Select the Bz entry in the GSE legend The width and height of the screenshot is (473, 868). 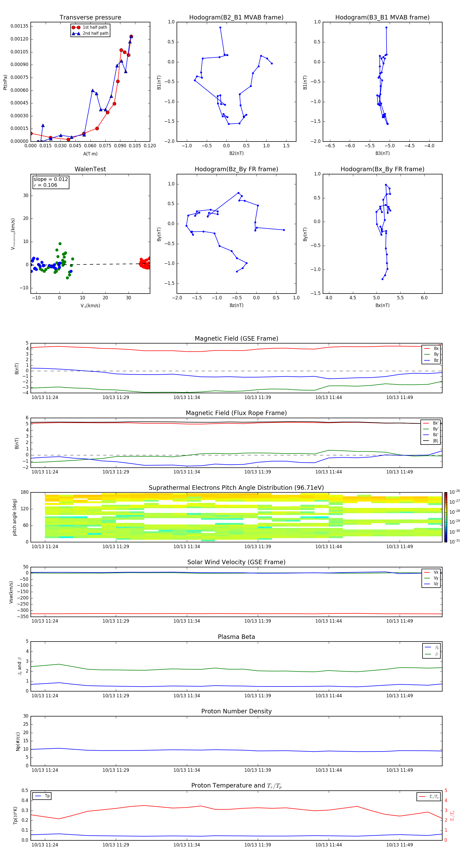tap(431, 360)
